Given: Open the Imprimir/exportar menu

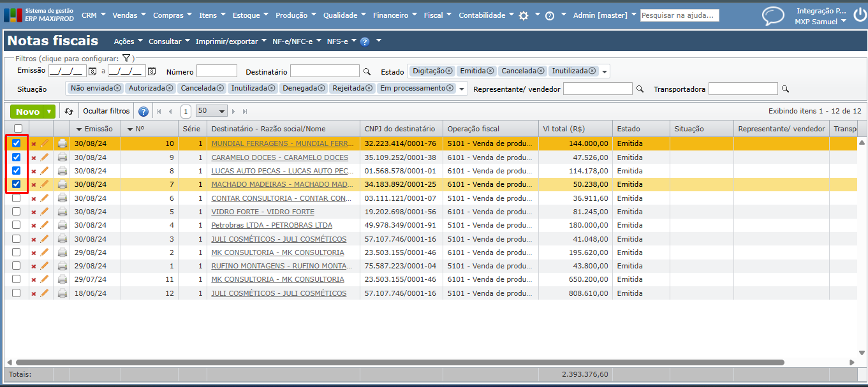Looking at the screenshot, I should 231,41.
